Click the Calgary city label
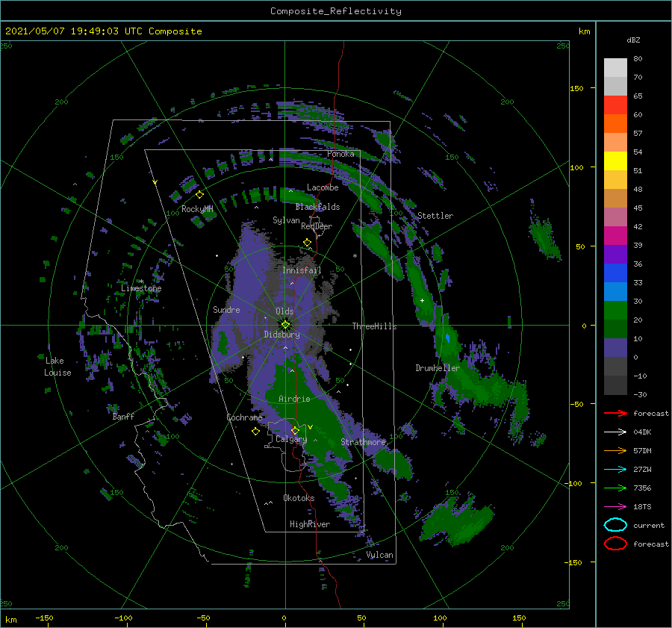This screenshot has width=672, height=628. click(x=291, y=439)
